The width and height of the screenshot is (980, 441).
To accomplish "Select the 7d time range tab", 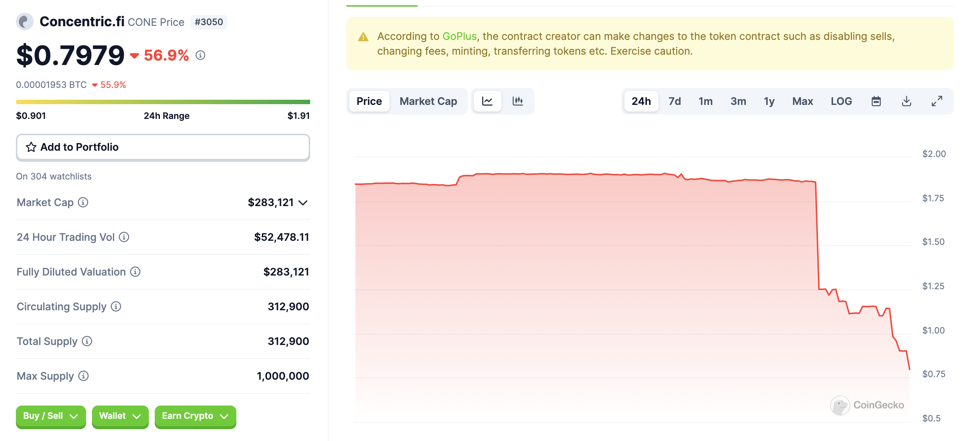I will pos(675,101).
